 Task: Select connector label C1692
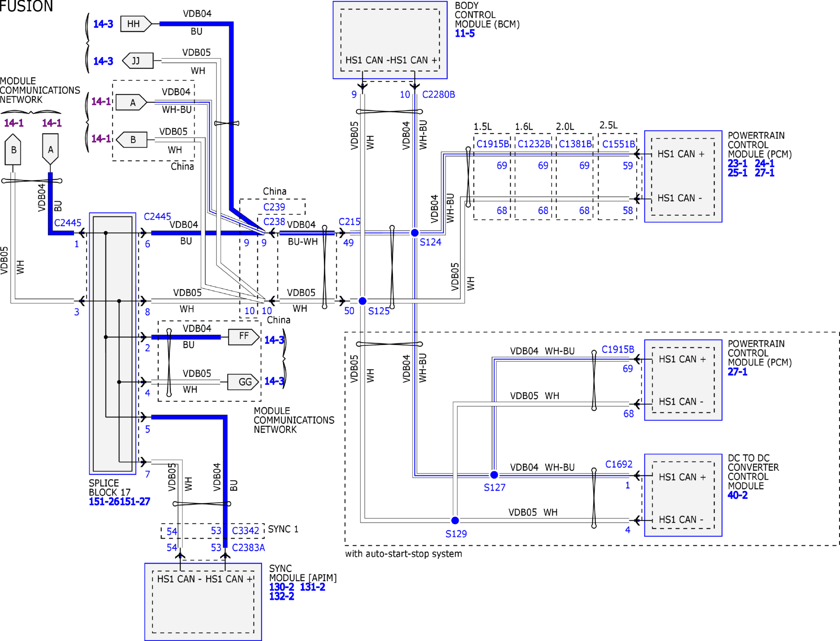pyautogui.click(x=619, y=464)
